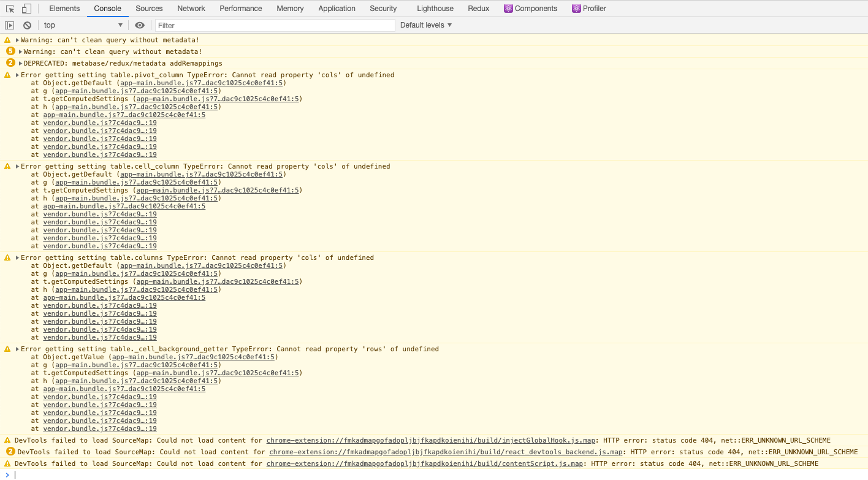Open the Network tab
This screenshot has width=868, height=480.
coord(191,9)
